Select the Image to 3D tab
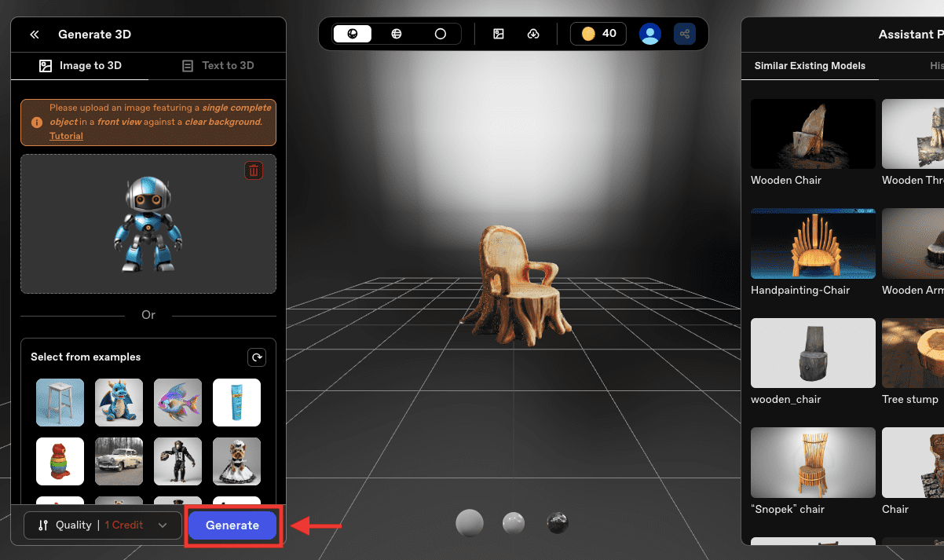 (81, 65)
